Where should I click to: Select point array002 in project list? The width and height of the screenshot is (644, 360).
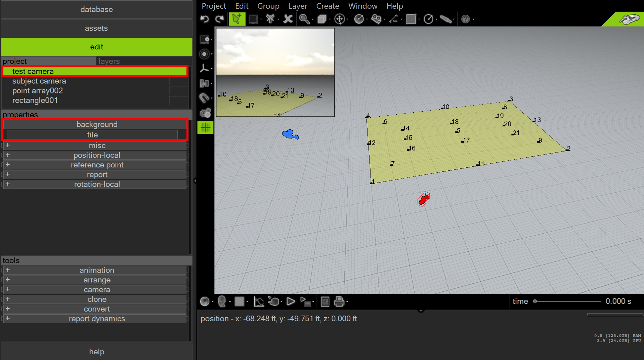[x=38, y=91]
